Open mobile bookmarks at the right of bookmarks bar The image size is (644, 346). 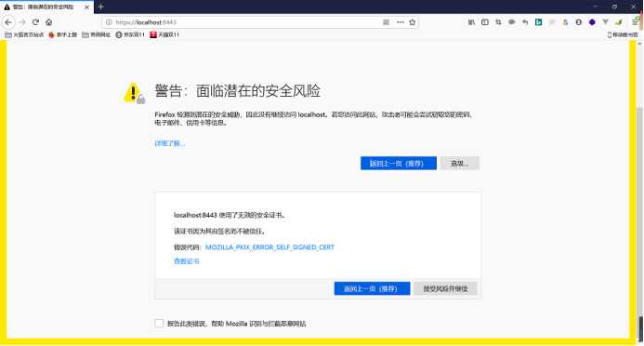623,35
